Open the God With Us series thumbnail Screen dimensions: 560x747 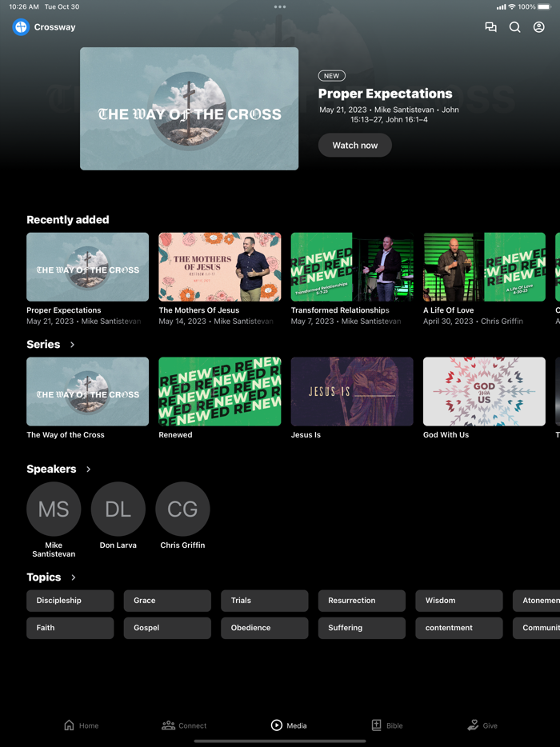tap(484, 392)
